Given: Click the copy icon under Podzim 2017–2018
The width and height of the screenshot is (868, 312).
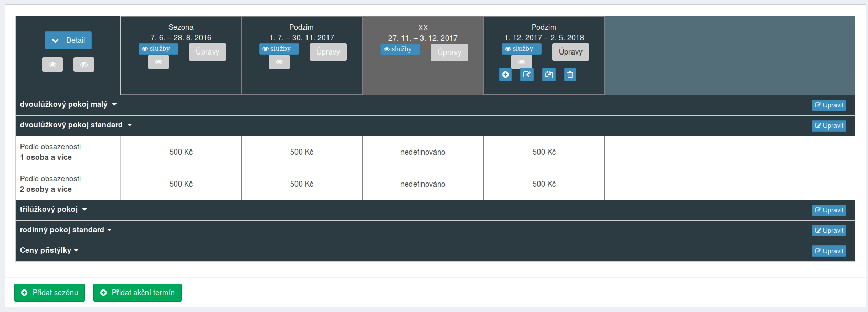Looking at the screenshot, I should coord(549,74).
